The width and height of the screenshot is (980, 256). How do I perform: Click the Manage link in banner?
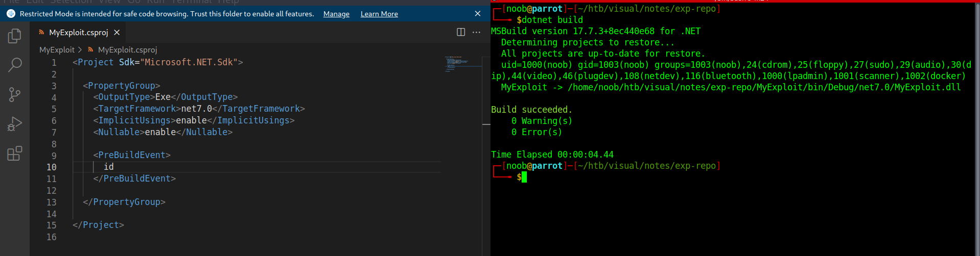pyautogui.click(x=336, y=14)
